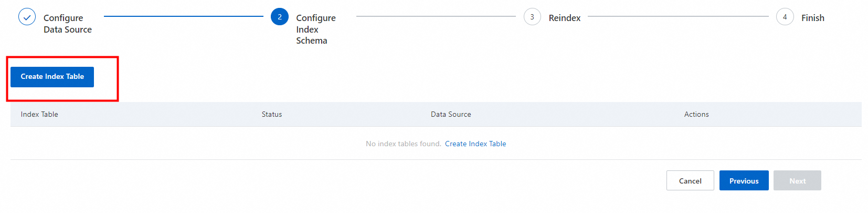Image resolution: width=868 pixels, height=213 pixels.
Task: Click the completed progress line after step one
Action: pyautogui.click(x=183, y=16)
